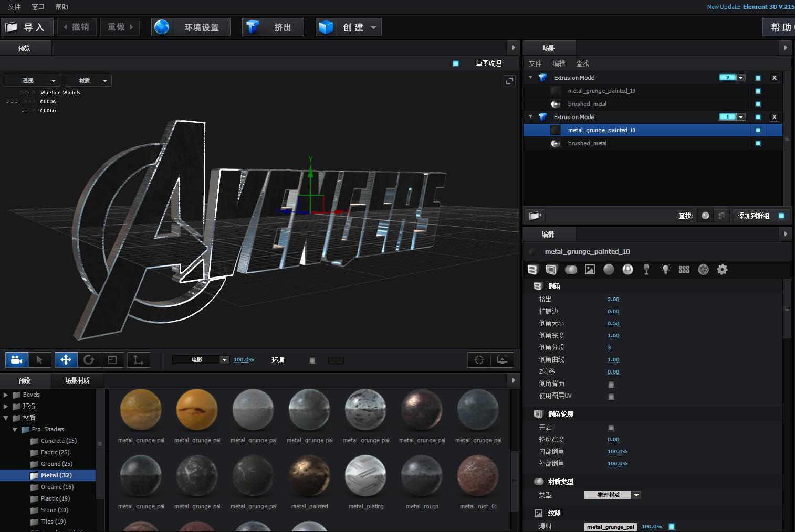Click the model icon right of 查找: sphere

pyautogui.click(x=721, y=216)
